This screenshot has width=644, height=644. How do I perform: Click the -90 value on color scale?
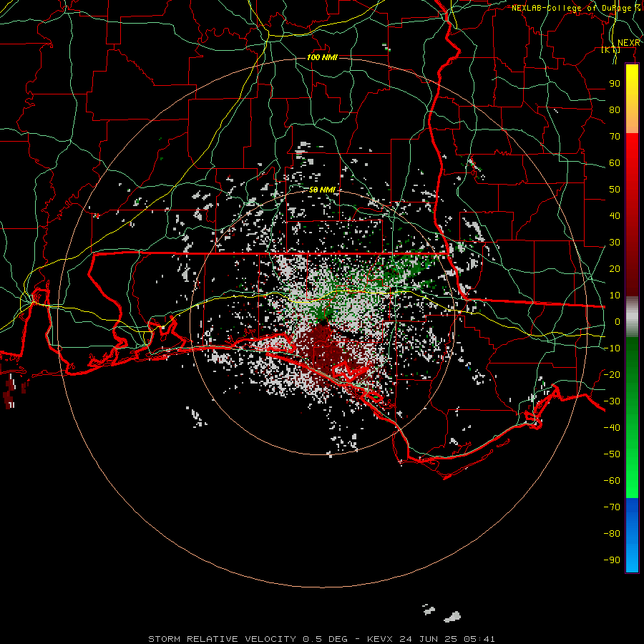click(612, 560)
